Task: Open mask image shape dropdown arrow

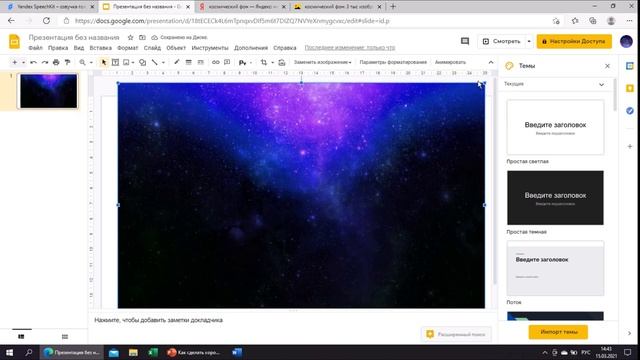Action: click(x=272, y=62)
